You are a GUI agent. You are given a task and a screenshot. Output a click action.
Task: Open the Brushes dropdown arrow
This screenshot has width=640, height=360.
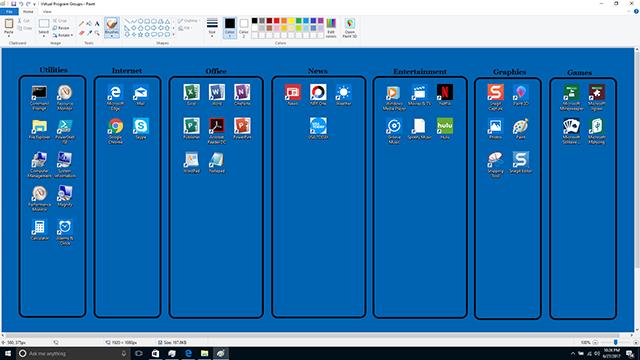tap(112, 36)
